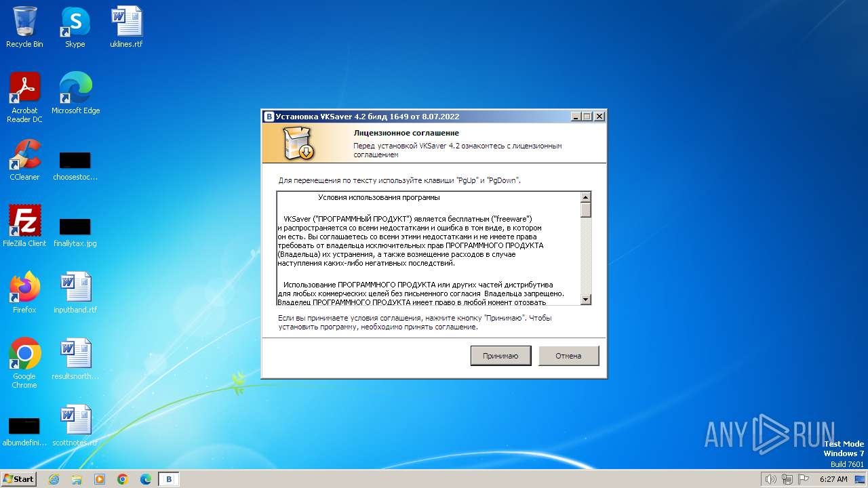868x488 pixels.
Task: Click the Лицензионное соглашение heading
Action: point(406,133)
